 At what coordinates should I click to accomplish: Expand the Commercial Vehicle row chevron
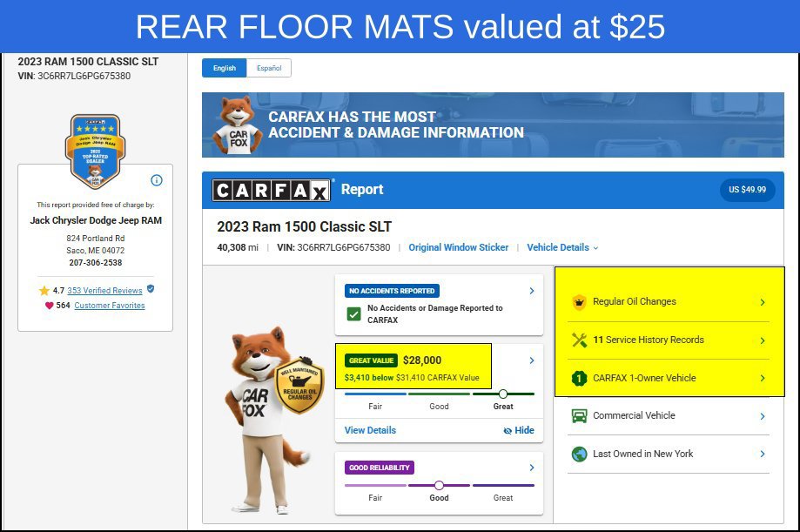tap(763, 416)
